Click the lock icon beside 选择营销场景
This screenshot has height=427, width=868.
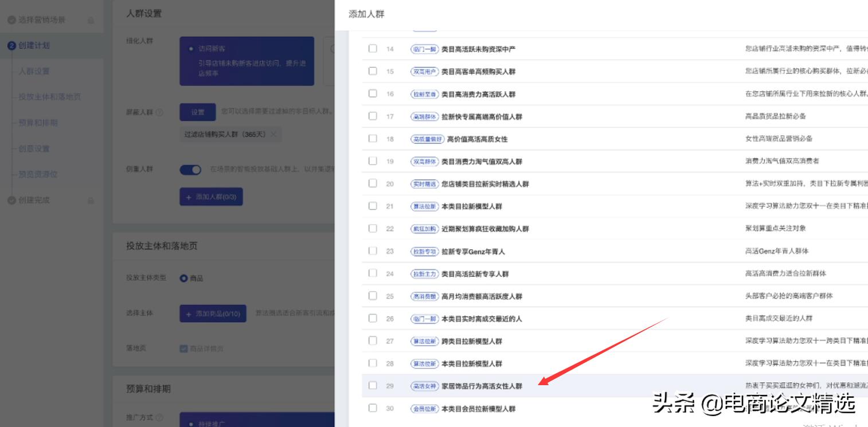point(91,21)
